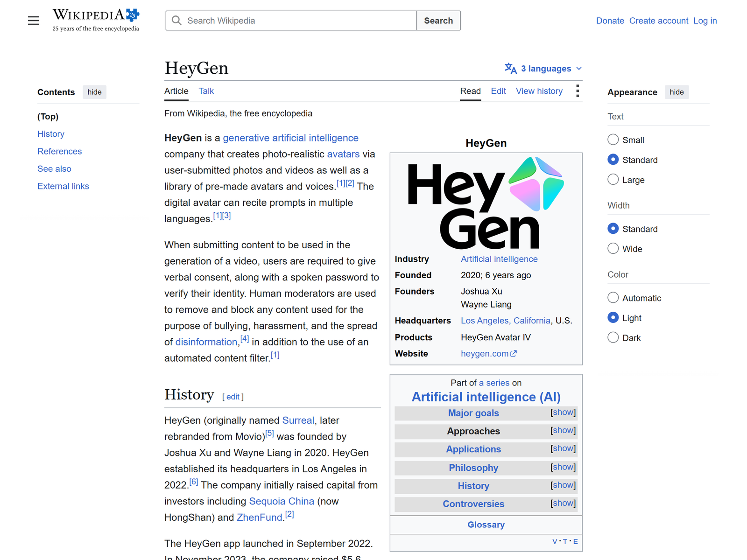Viewport: 747px width, 560px height.
Task: Jump to External links in contents
Action: click(x=63, y=186)
